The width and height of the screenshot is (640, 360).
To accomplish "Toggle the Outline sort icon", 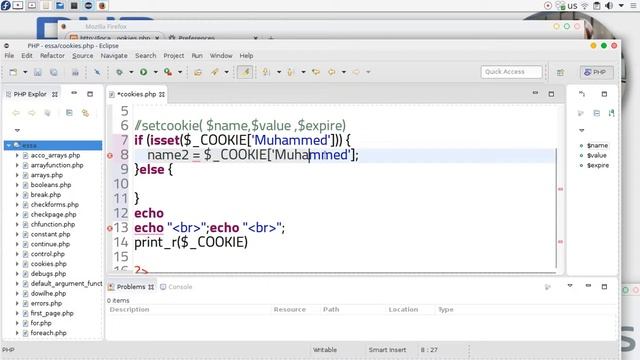I will (611, 113).
